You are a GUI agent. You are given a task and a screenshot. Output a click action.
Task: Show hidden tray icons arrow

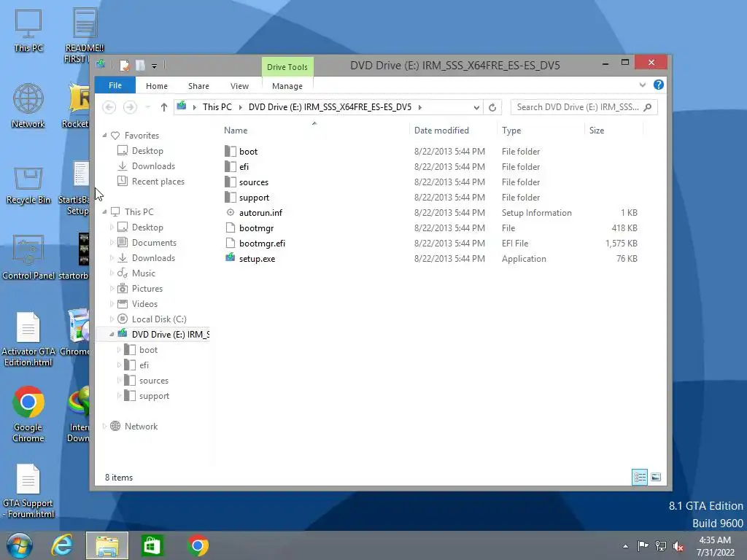[x=625, y=547]
